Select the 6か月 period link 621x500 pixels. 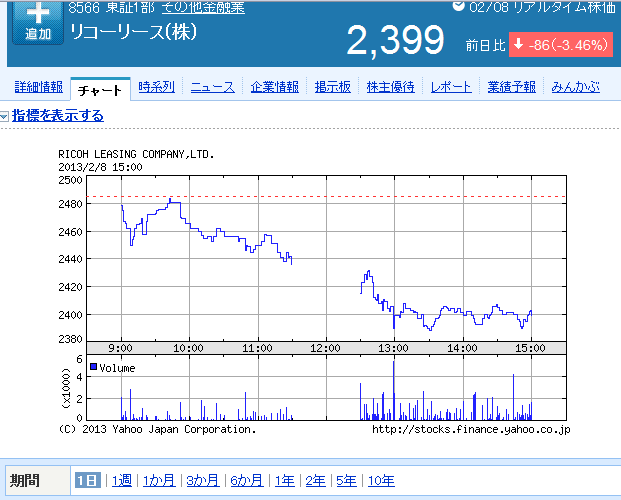click(247, 481)
